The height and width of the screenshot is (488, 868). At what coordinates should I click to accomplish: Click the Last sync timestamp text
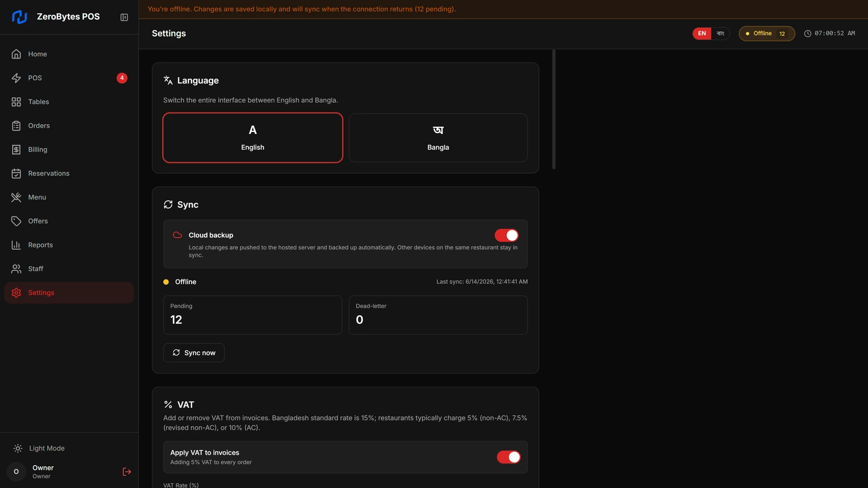[x=482, y=282]
